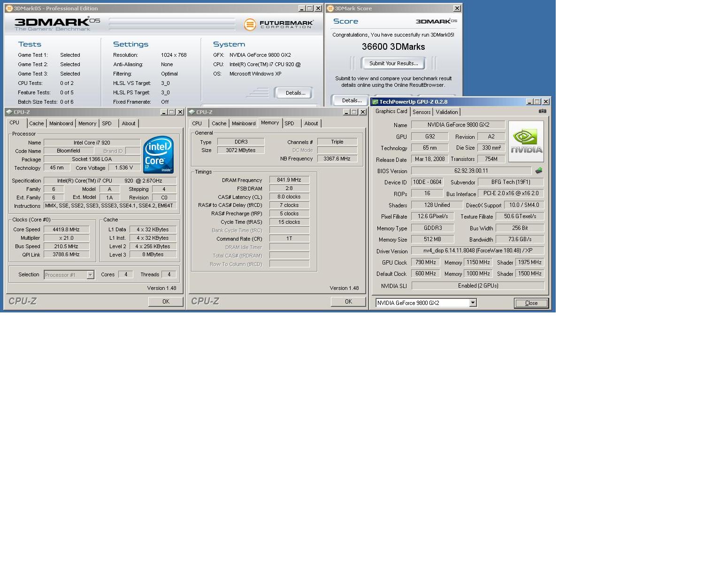Click the GPU-Z title bar icon
Screen dimensions: 728x562
pyautogui.click(x=375, y=102)
